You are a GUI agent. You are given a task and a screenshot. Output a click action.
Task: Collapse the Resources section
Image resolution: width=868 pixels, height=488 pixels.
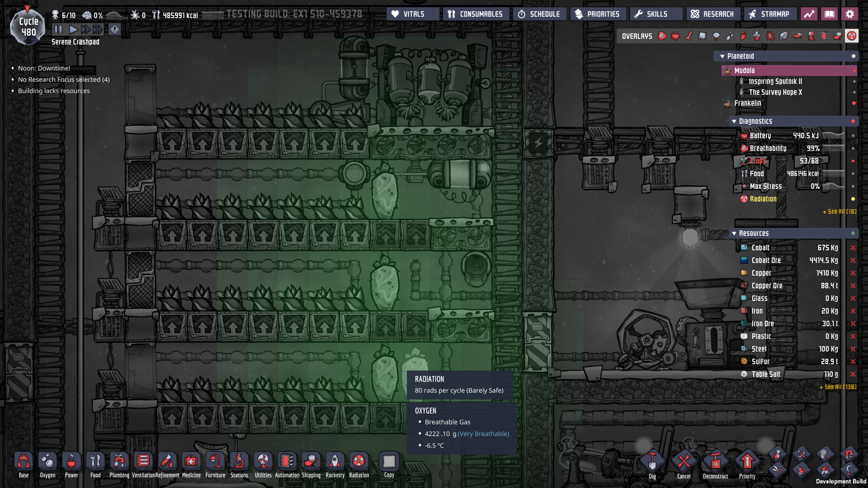tap(734, 234)
